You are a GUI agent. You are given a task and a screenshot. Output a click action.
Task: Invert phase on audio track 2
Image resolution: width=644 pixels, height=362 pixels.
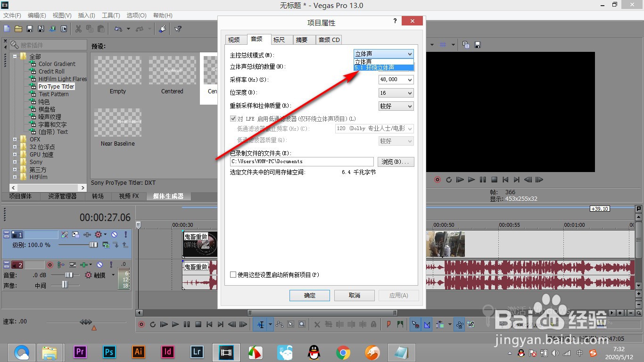(73, 264)
